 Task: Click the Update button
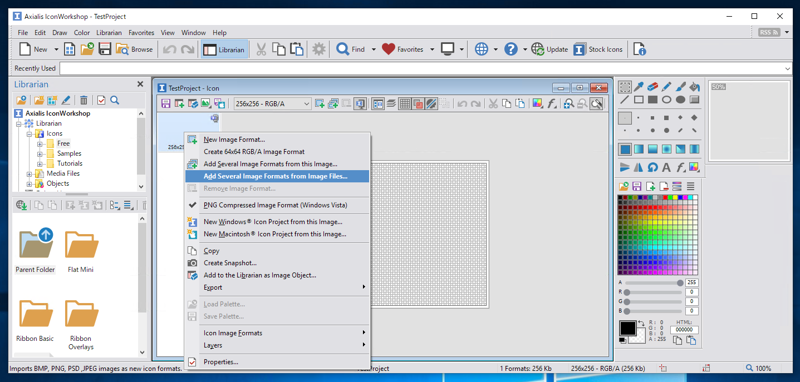coord(550,49)
